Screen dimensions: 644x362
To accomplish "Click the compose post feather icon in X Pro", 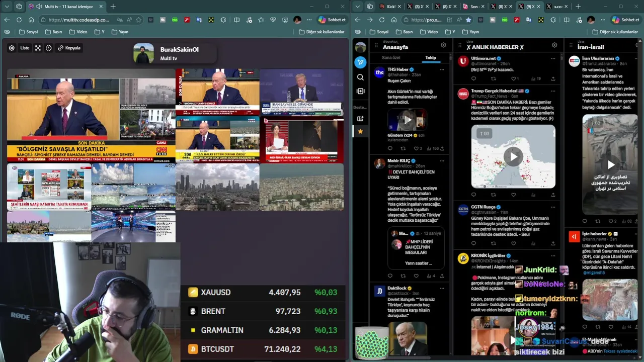I will [360, 62].
